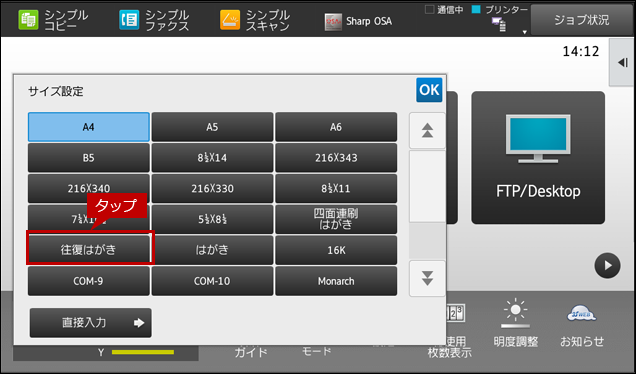Confirm size setting with OK button
The image size is (636, 374).
[x=429, y=90]
